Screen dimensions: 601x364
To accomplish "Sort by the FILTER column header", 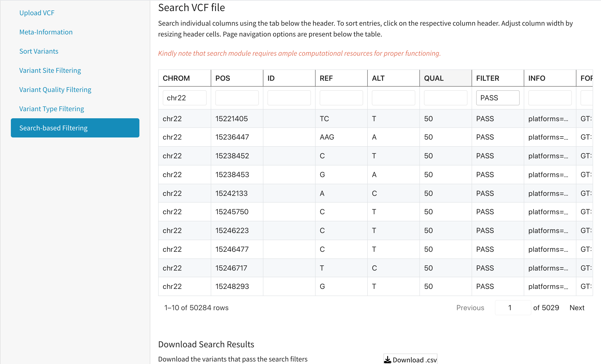I will [x=498, y=78].
